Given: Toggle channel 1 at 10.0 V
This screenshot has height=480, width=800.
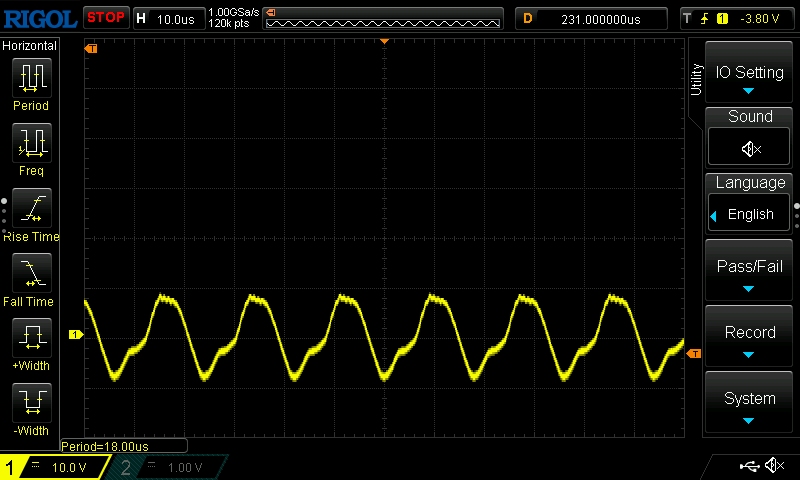Looking at the screenshot, I should (x=57, y=467).
